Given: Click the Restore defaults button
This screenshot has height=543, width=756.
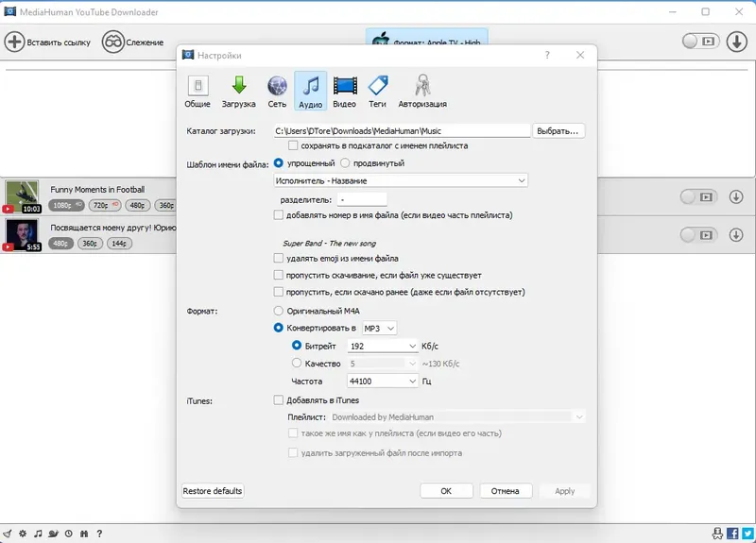Looking at the screenshot, I should [x=213, y=490].
